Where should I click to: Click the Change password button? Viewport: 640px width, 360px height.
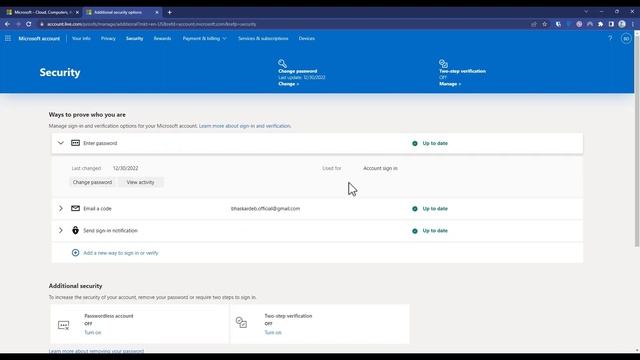tap(92, 182)
